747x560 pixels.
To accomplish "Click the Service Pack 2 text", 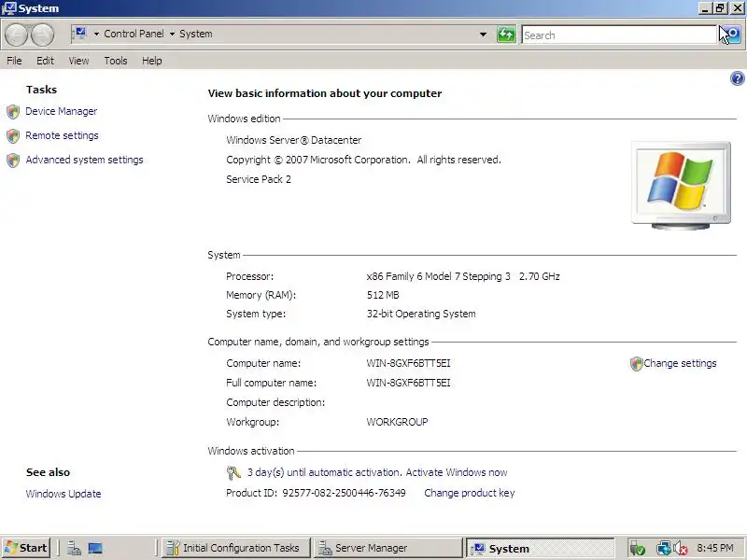I will [x=259, y=179].
